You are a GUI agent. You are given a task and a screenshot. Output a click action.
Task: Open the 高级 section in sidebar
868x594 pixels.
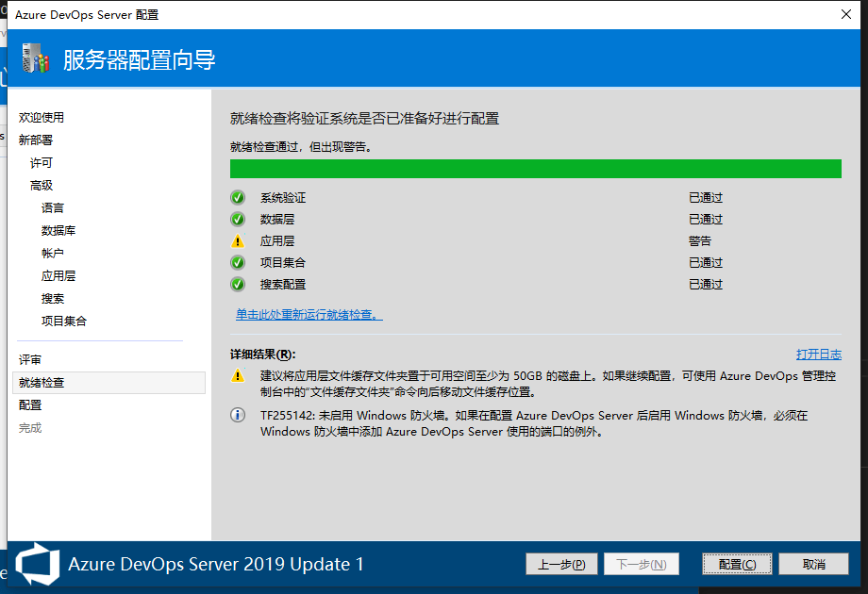pos(42,186)
